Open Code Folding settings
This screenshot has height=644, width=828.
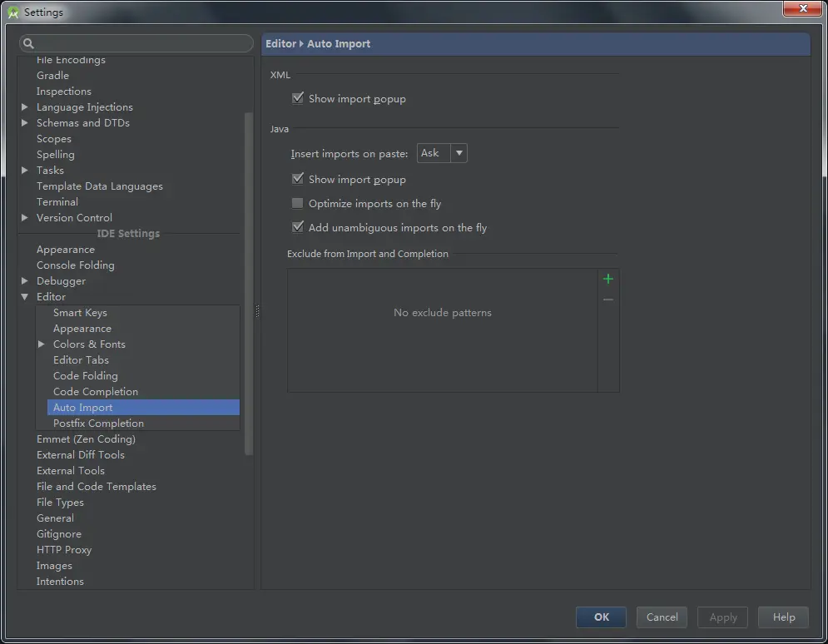click(x=86, y=376)
